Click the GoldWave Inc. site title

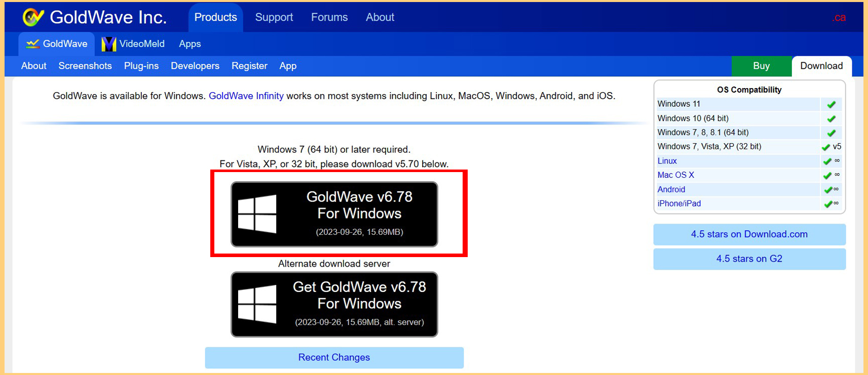(x=108, y=17)
